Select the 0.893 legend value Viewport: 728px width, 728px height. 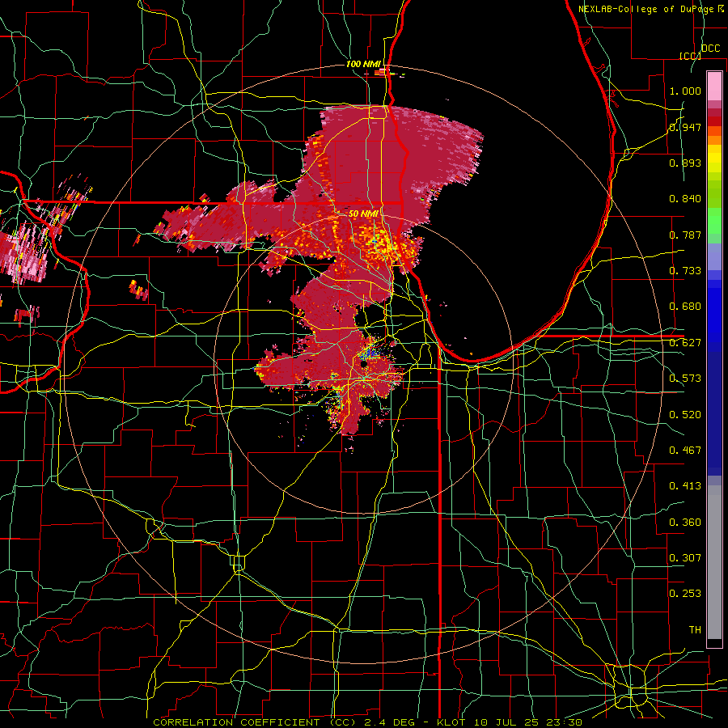pos(685,163)
